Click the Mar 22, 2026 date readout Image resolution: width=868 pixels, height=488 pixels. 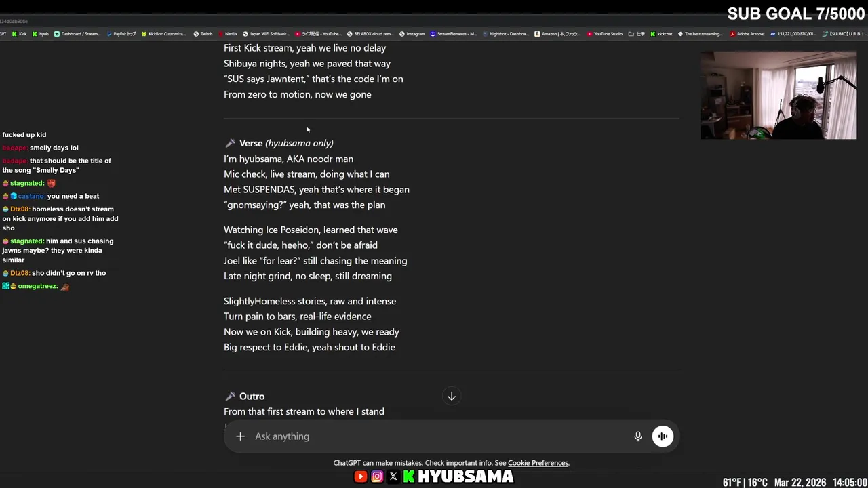[x=800, y=483]
